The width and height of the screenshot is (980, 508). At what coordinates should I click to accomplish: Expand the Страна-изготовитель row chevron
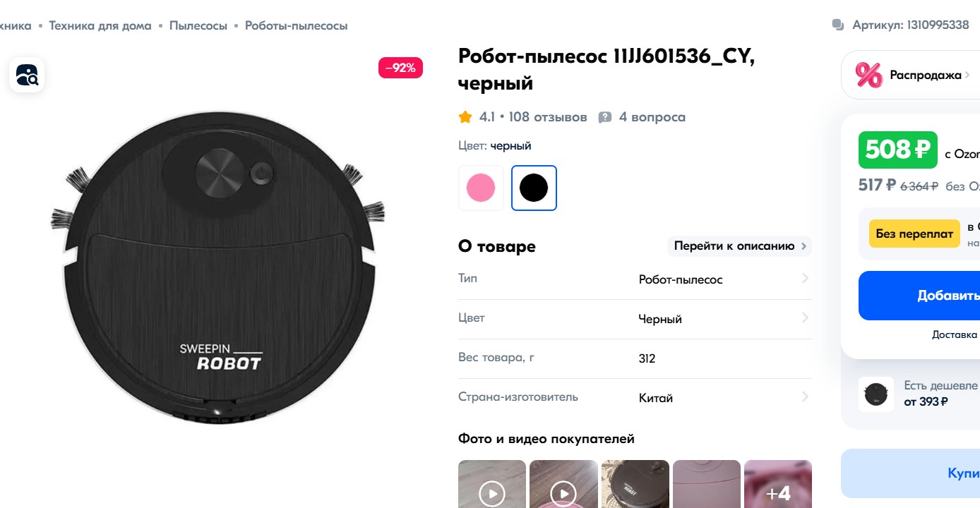805,398
